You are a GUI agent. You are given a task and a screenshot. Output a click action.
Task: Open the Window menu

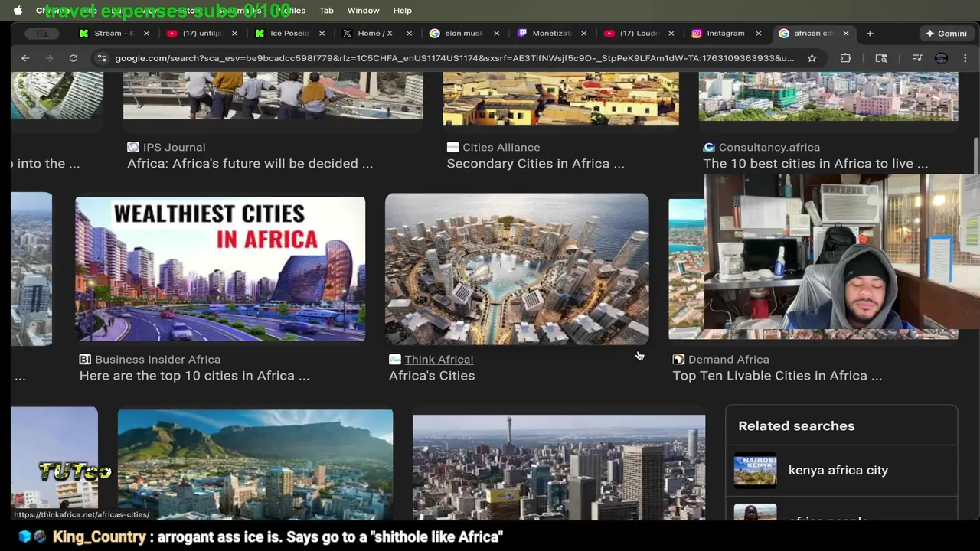tap(363, 11)
